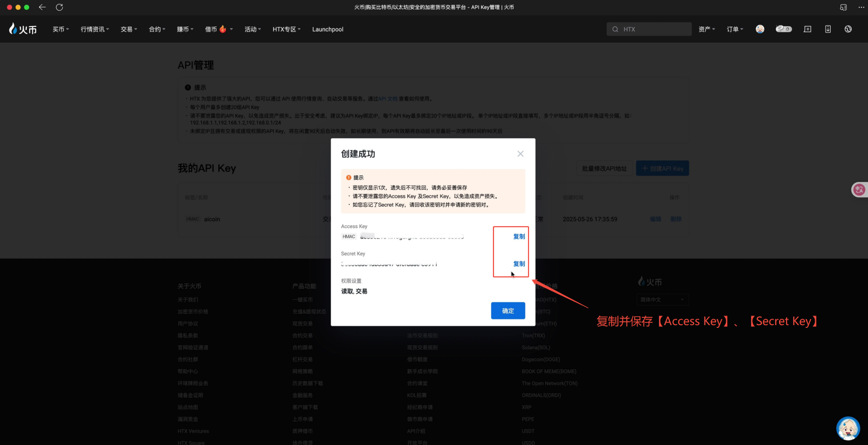Viewport: 868px width, 445px height.
Task: Open footer link HTX Ventures
Action: click(x=193, y=431)
